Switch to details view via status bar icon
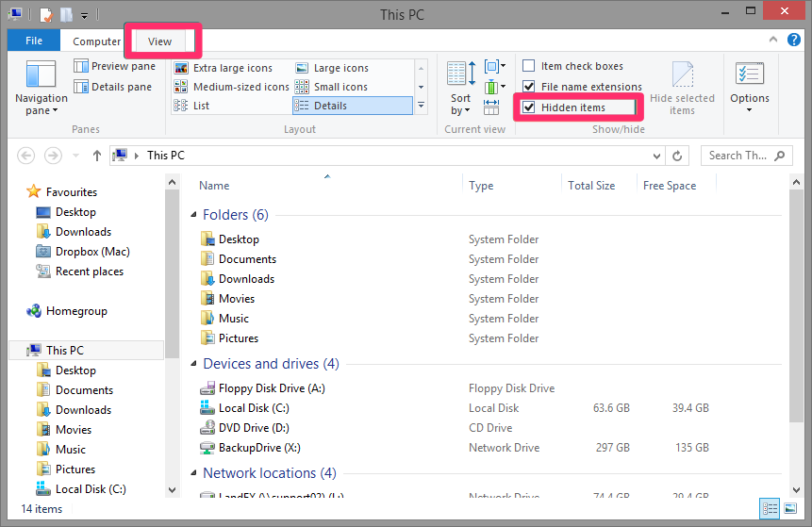The image size is (812, 527). click(x=770, y=509)
